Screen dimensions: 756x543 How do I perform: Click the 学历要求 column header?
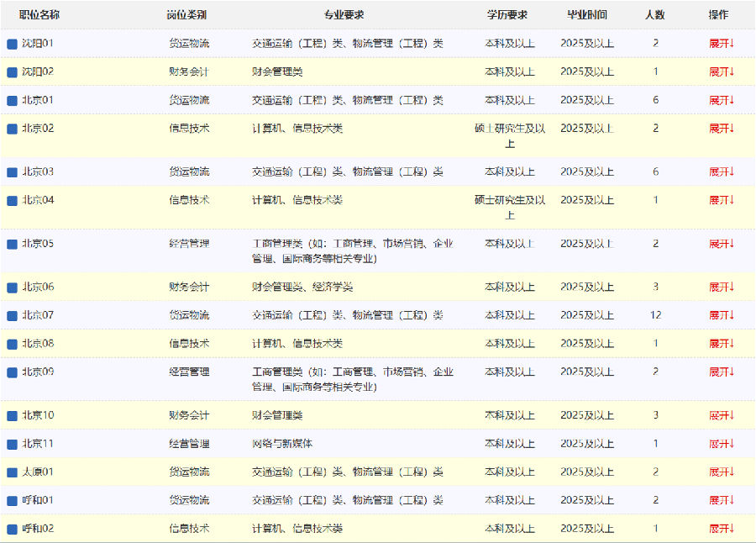pyautogui.click(x=507, y=15)
